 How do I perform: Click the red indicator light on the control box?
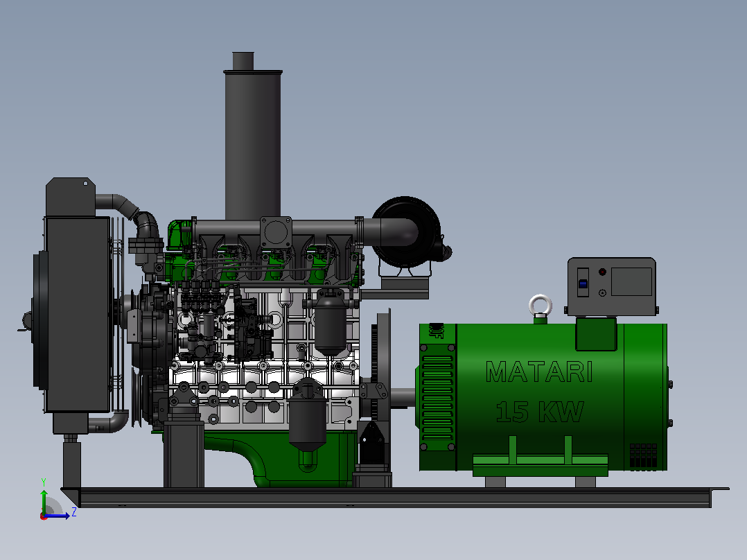(602, 272)
